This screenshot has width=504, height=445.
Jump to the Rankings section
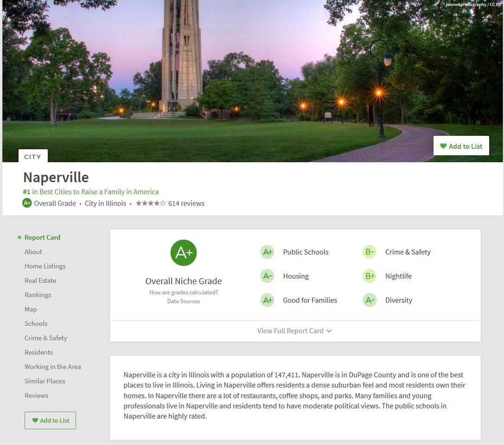point(38,295)
